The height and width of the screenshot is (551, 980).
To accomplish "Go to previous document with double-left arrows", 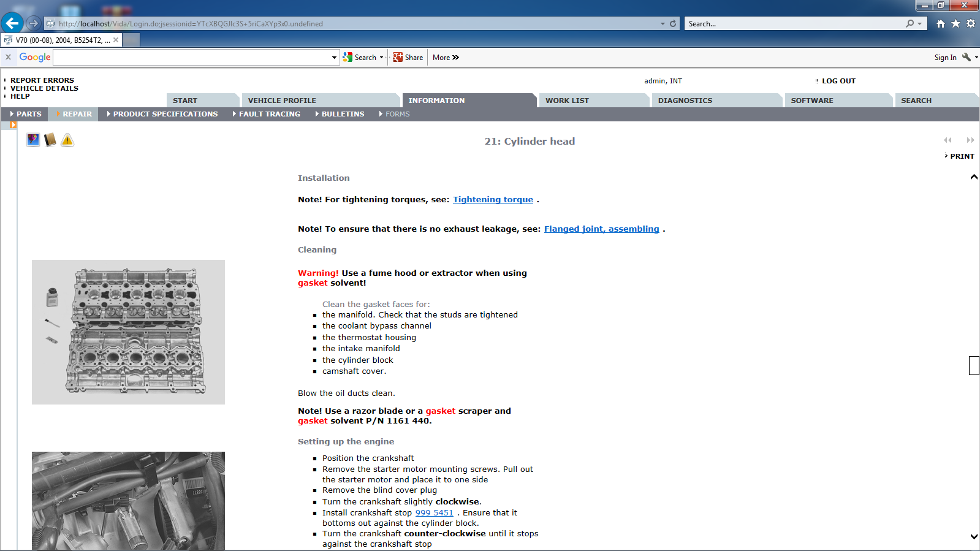I will (948, 140).
